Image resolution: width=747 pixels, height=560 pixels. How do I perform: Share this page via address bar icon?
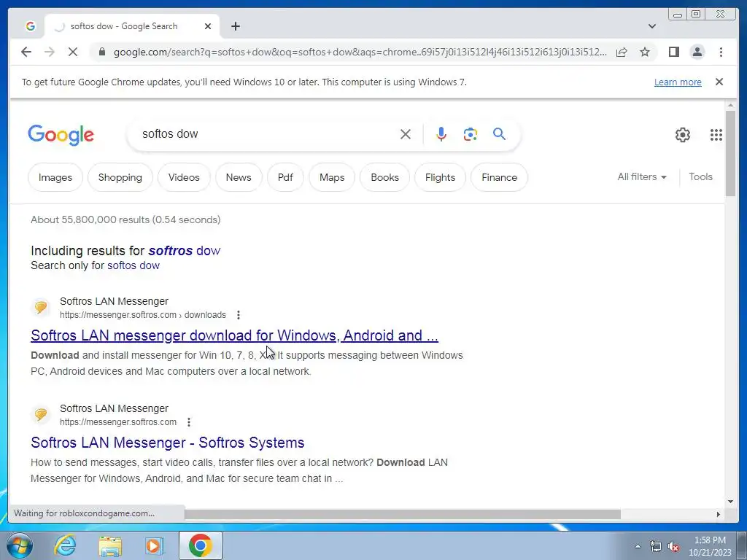[x=622, y=52]
